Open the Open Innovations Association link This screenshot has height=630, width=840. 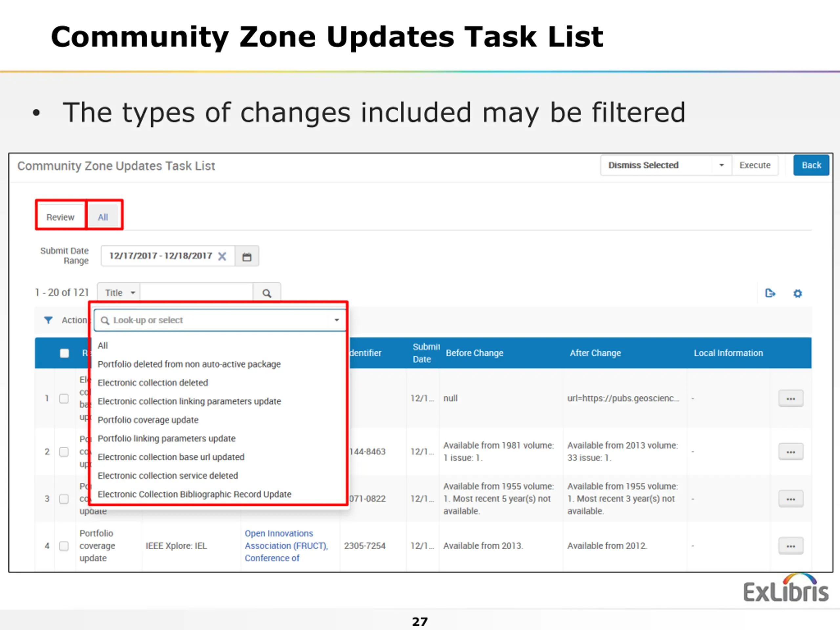coord(287,546)
